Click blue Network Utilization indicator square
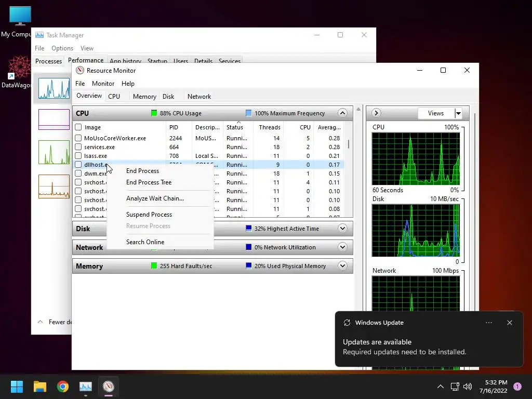 [x=249, y=247]
